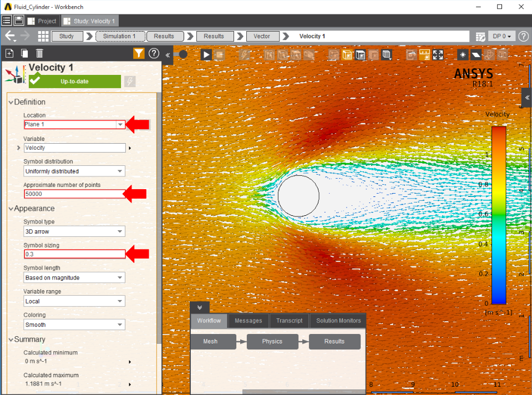Screen dimensions: 532x395
Task: Click arrow next to Calculated maximum value
Action: tap(130, 384)
